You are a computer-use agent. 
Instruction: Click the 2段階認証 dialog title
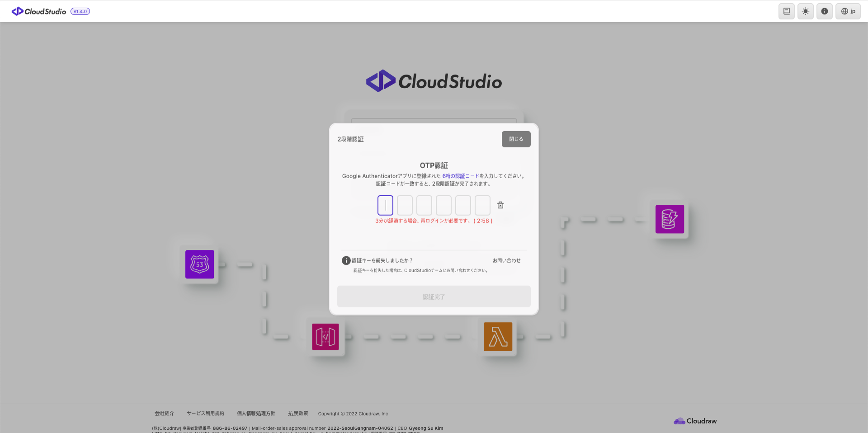[350, 139]
